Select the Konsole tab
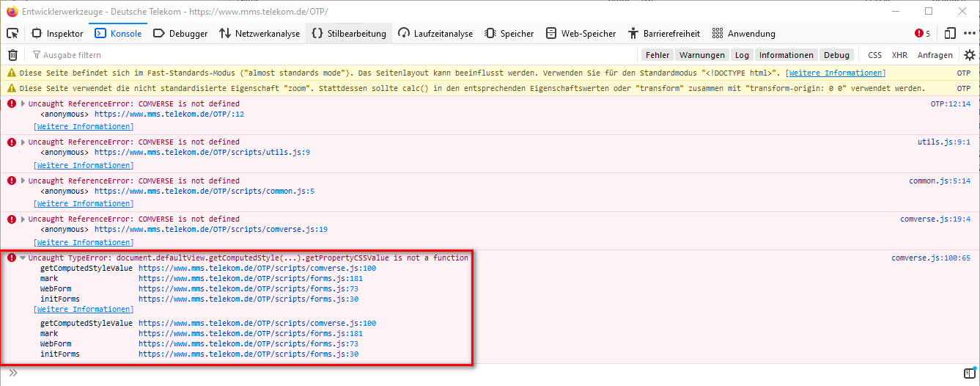 tap(117, 33)
